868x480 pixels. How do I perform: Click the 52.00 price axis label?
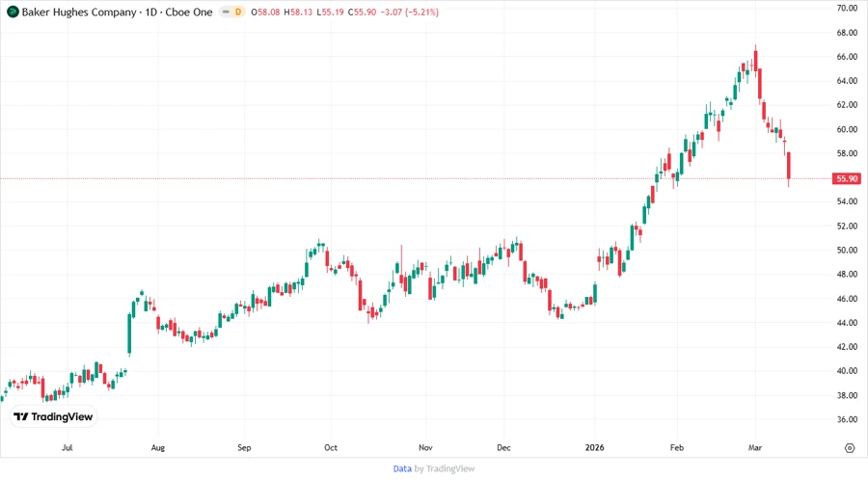click(847, 226)
